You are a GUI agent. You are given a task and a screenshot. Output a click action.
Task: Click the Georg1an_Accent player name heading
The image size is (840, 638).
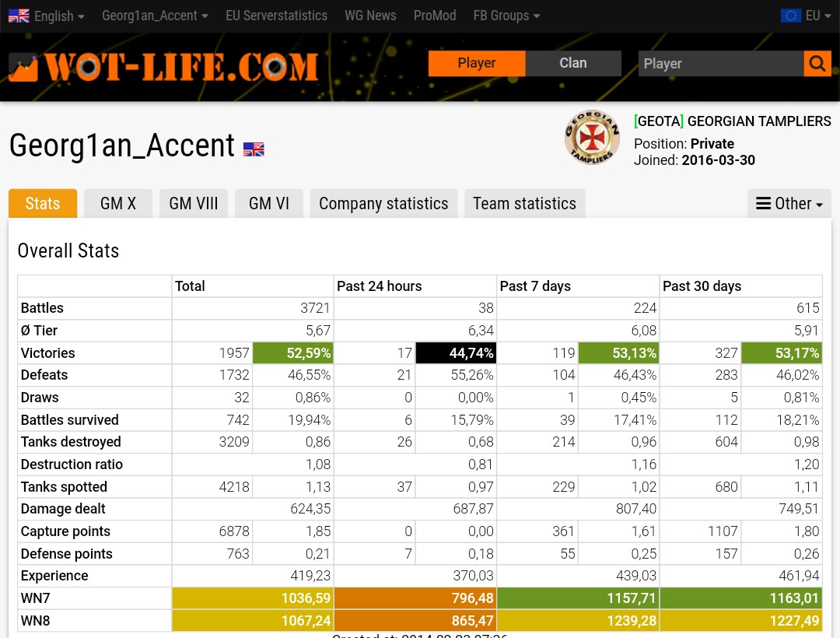[x=121, y=145]
